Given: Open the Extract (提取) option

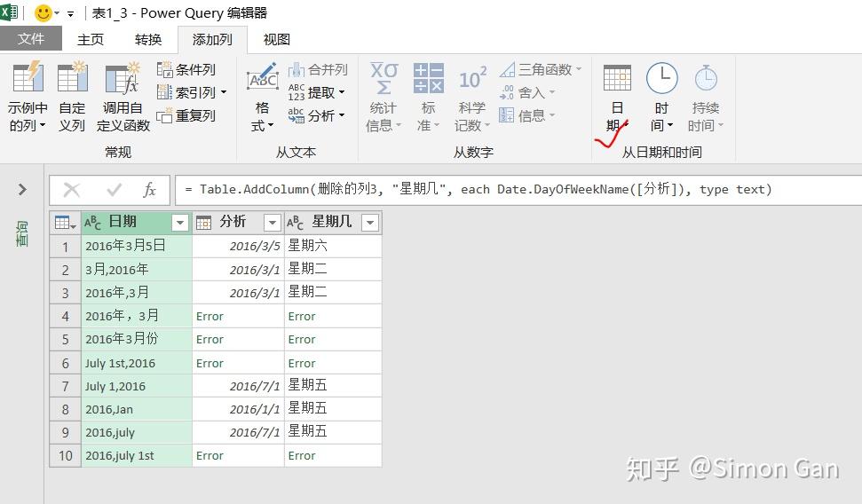Looking at the screenshot, I should coord(317,92).
